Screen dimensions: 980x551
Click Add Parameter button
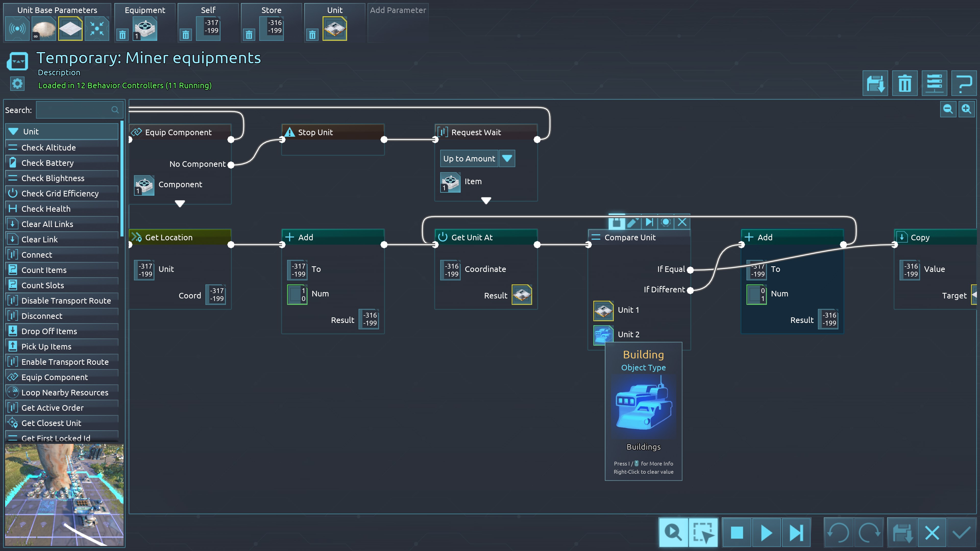point(398,10)
